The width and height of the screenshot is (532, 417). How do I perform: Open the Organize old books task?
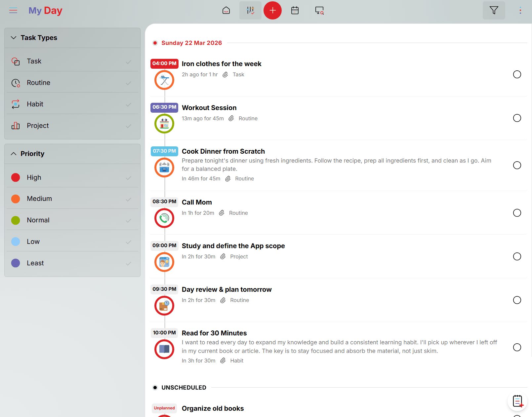(x=213, y=408)
